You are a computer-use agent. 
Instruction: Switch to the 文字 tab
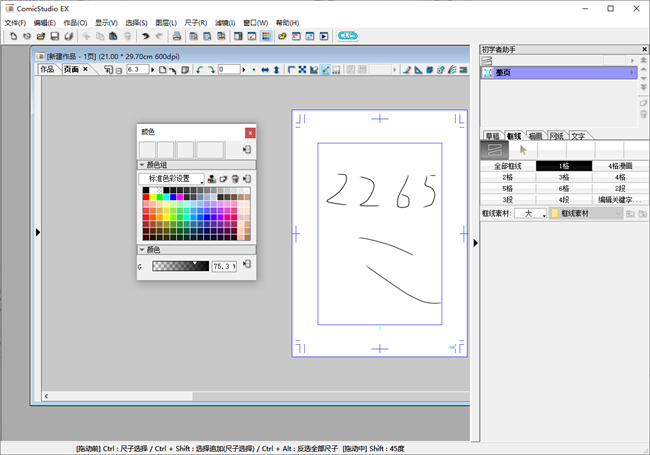point(578,135)
